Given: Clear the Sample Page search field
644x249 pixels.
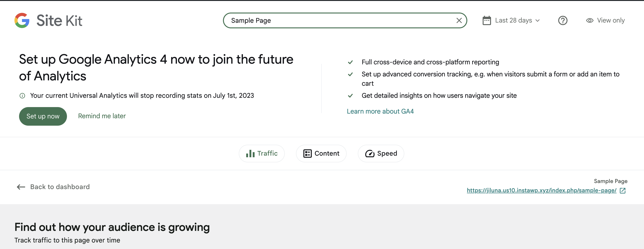Looking at the screenshot, I should pyautogui.click(x=459, y=20).
